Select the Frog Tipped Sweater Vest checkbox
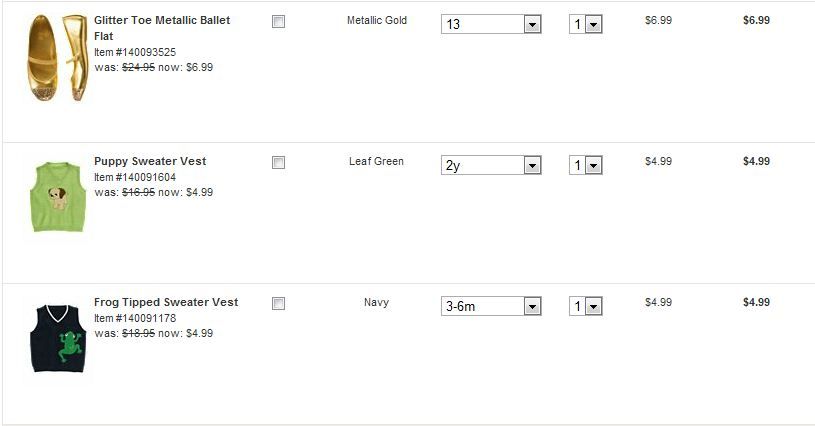815x426 pixels. pyautogui.click(x=278, y=303)
